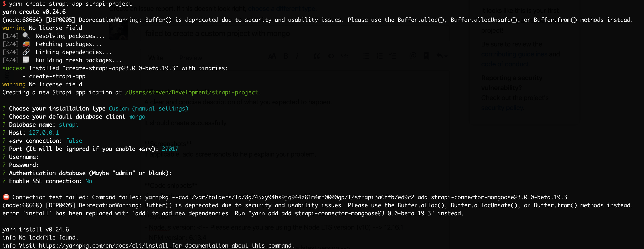Click the first 'warning No license field' line
644x249 pixels.
click(x=42, y=28)
